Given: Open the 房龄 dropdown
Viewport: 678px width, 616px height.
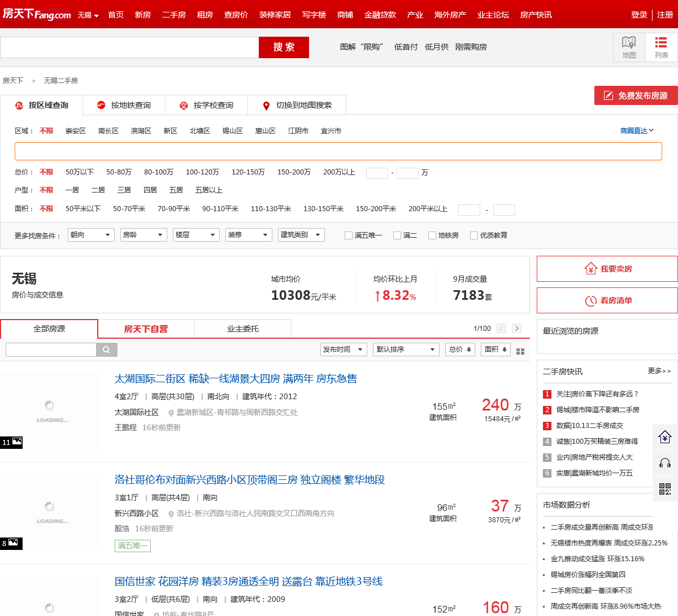Looking at the screenshot, I should pyautogui.click(x=144, y=235).
